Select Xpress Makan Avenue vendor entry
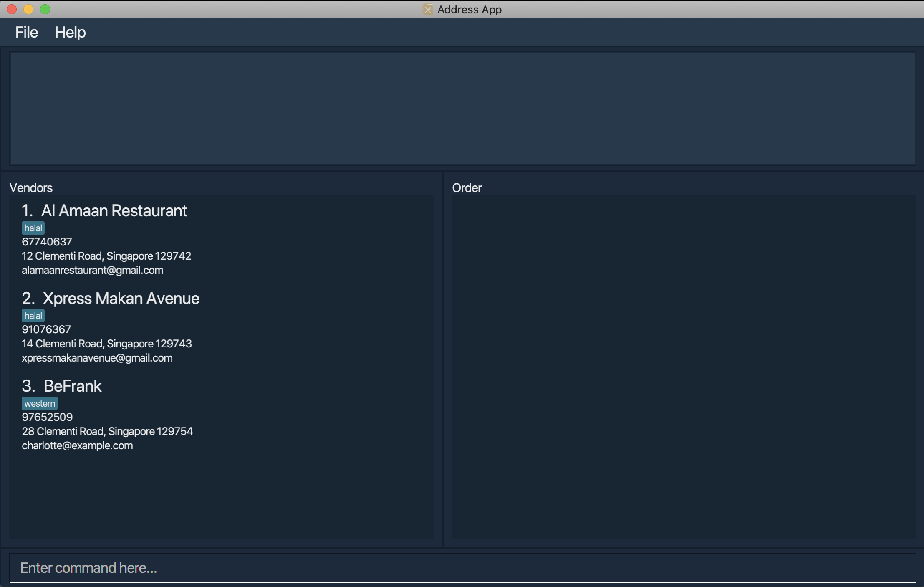This screenshot has height=587, width=924. tap(121, 299)
